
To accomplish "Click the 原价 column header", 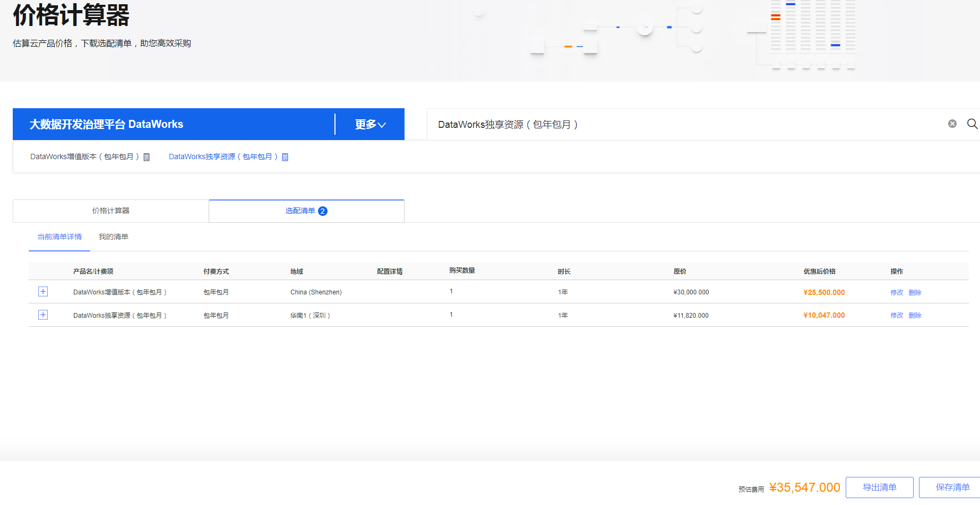I will point(680,271).
